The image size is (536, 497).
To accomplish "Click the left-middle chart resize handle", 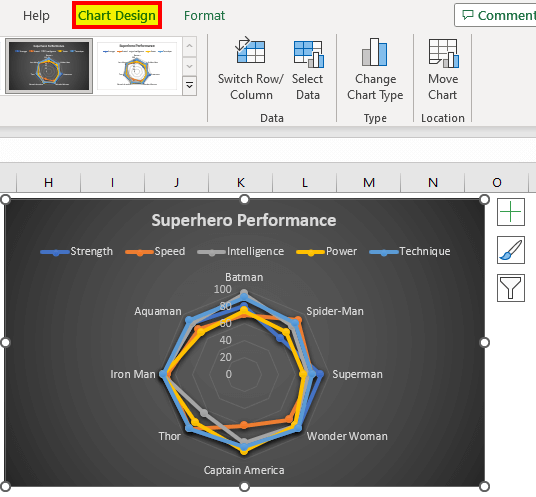I will click(x=6, y=342).
